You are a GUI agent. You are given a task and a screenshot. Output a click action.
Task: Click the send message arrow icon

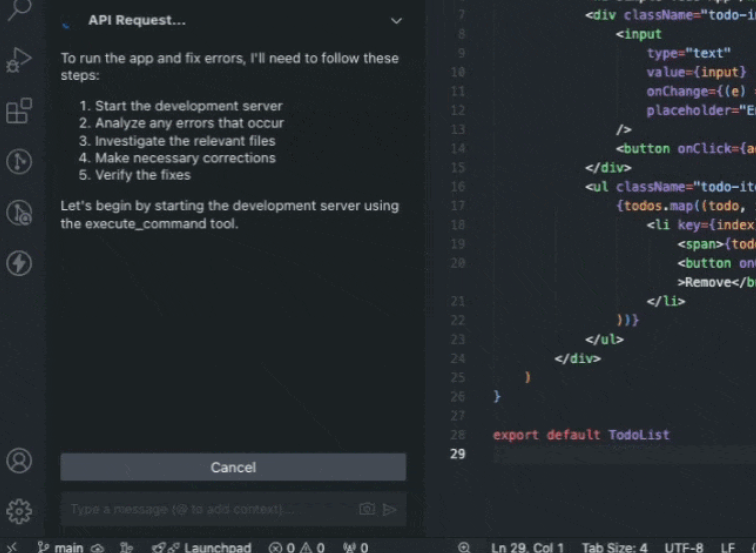click(389, 509)
